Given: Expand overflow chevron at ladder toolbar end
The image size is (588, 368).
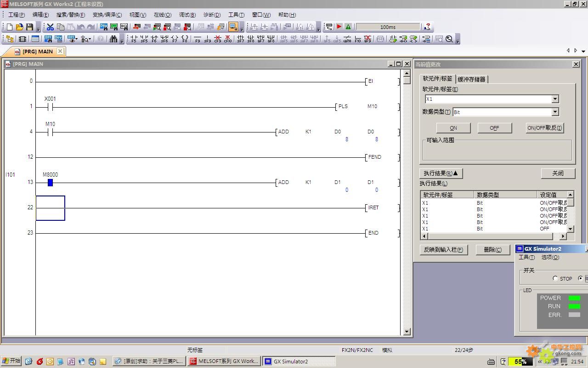Looking at the screenshot, I should (458, 40).
